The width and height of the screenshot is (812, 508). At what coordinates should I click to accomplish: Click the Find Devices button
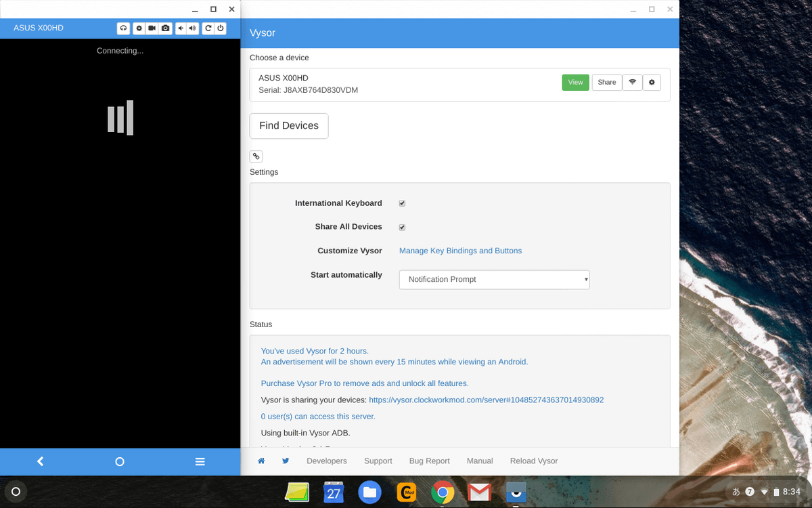pos(289,125)
